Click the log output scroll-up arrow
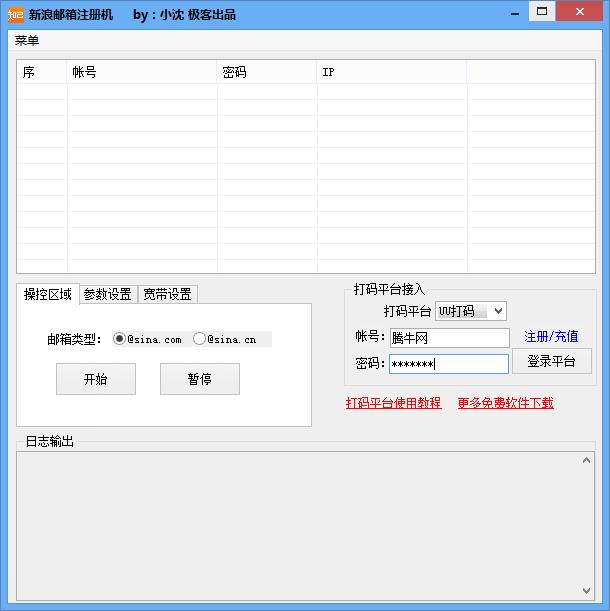The height and width of the screenshot is (611, 610). [587, 461]
